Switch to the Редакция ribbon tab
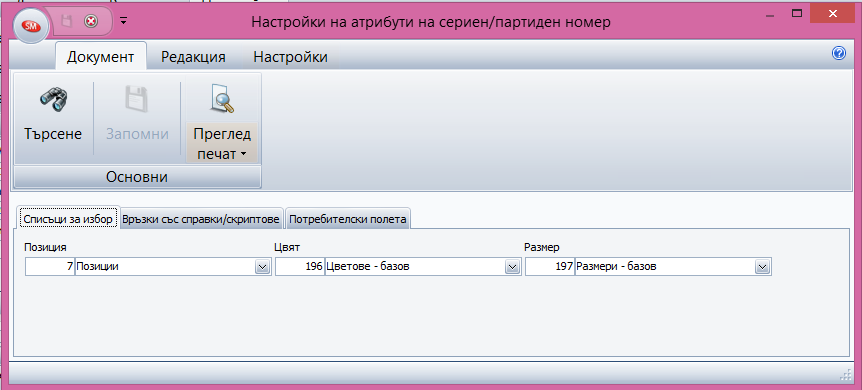This screenshot has height=390, width=862. [193, 57]
